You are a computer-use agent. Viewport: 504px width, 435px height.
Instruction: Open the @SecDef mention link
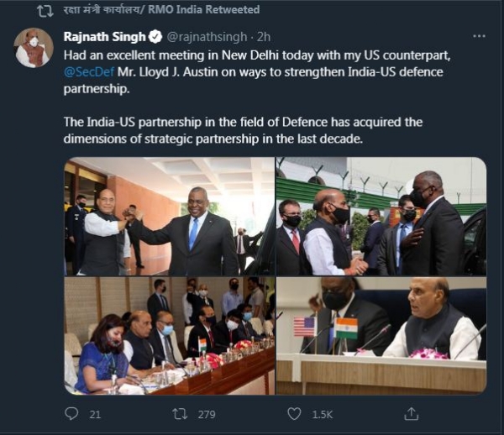89,72
